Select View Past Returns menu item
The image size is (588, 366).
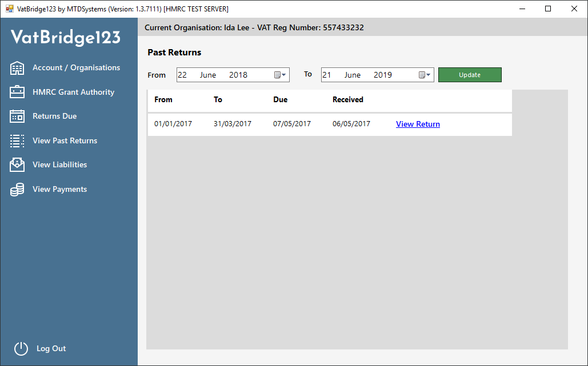(x=65, y=141)
